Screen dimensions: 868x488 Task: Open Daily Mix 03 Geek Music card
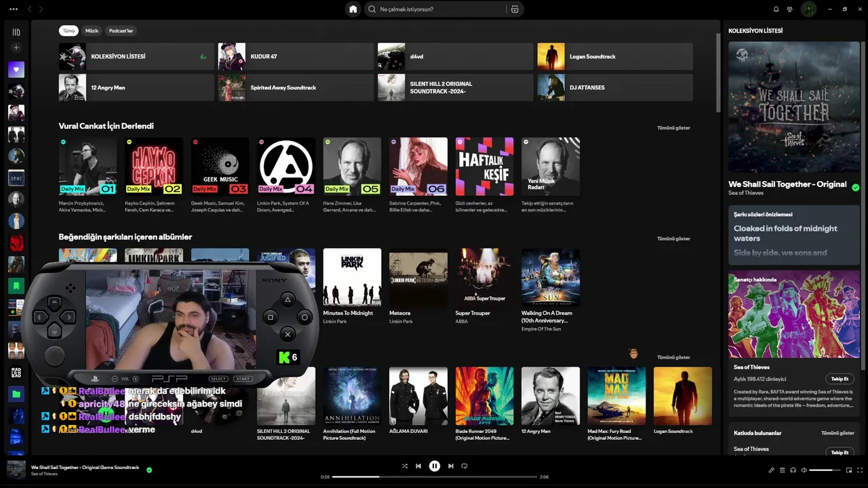(220, 176)
